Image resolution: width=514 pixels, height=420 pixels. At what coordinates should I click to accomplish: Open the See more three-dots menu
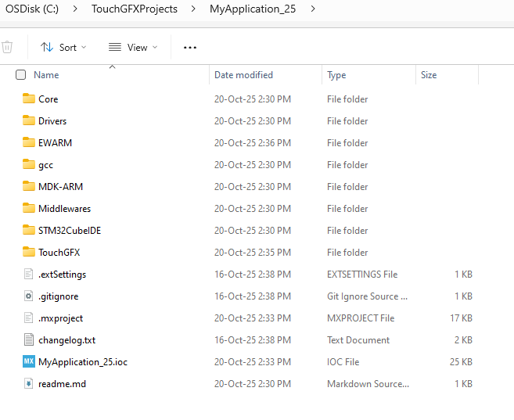[x=190, y=48]
